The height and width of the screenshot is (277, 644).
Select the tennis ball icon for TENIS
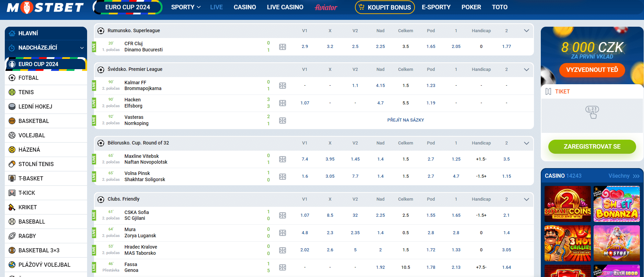click(12, 92)
